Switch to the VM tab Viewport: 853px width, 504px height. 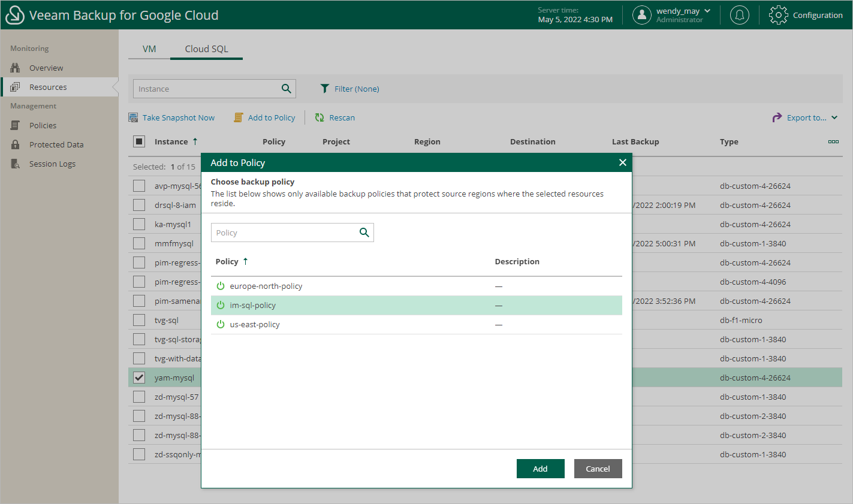tap(149, 49)
